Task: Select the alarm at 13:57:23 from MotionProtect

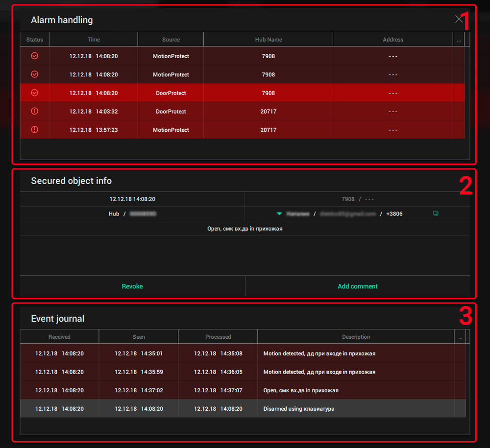Action: pyautogui.click(x=242, y=130)
